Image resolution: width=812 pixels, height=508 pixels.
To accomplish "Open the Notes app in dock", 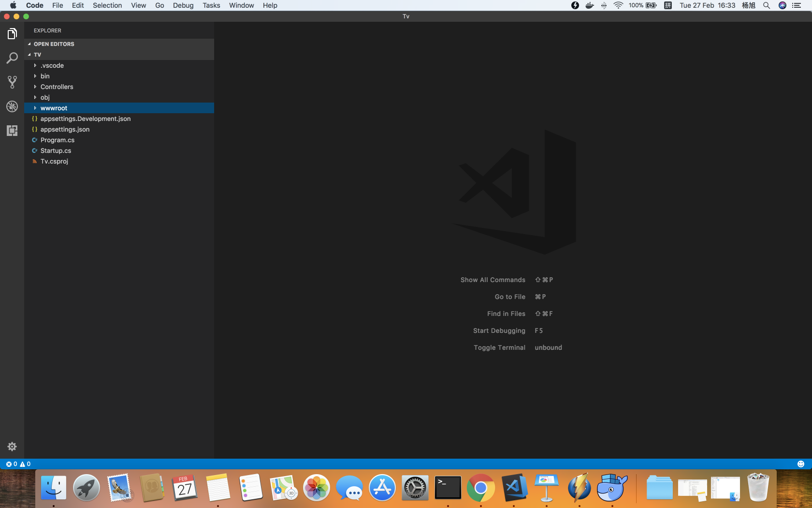I will (x=218, y=488).
